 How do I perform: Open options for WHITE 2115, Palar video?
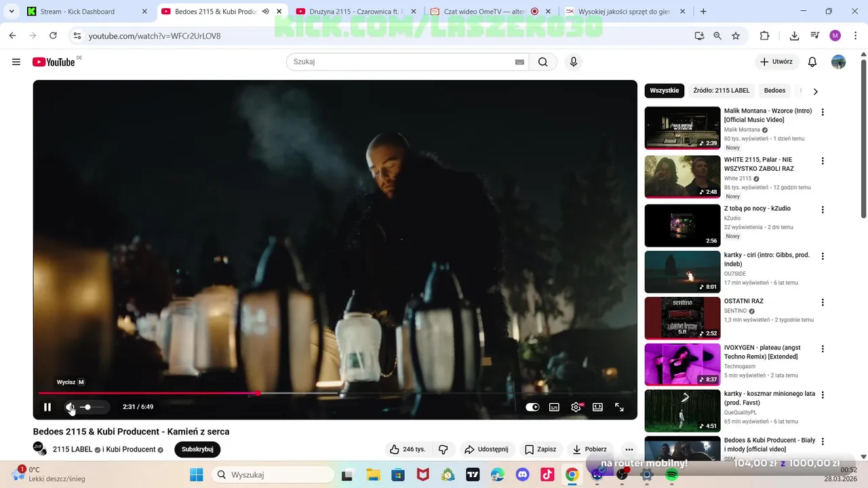[x=823, y=161]
